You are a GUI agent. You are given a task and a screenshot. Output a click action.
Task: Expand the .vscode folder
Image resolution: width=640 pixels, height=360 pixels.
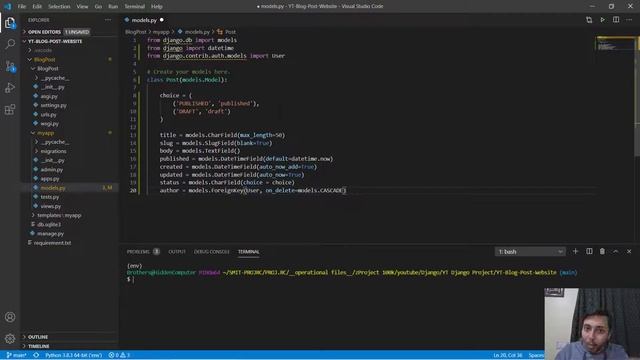pos(43,50)
